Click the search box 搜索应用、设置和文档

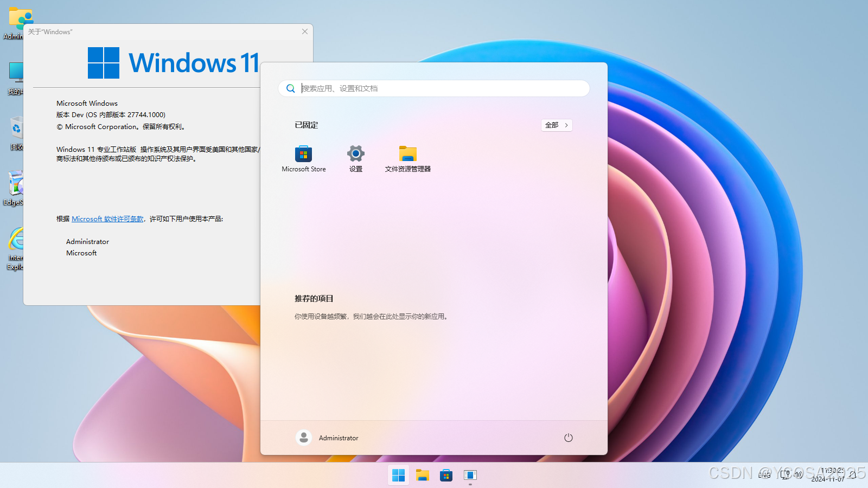coord(434,88)
